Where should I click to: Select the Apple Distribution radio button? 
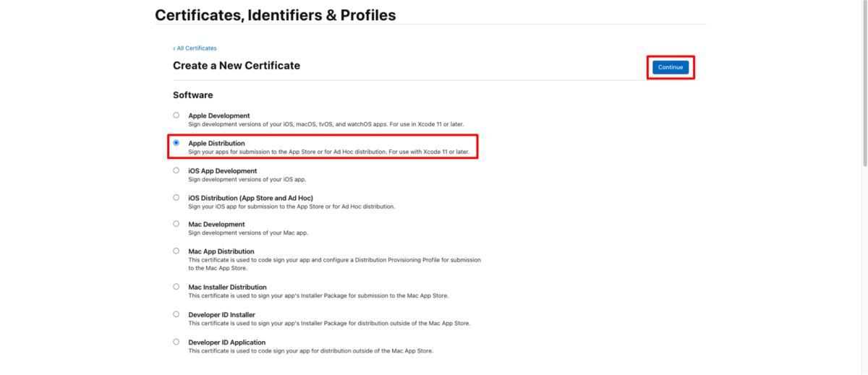point(176,143)
